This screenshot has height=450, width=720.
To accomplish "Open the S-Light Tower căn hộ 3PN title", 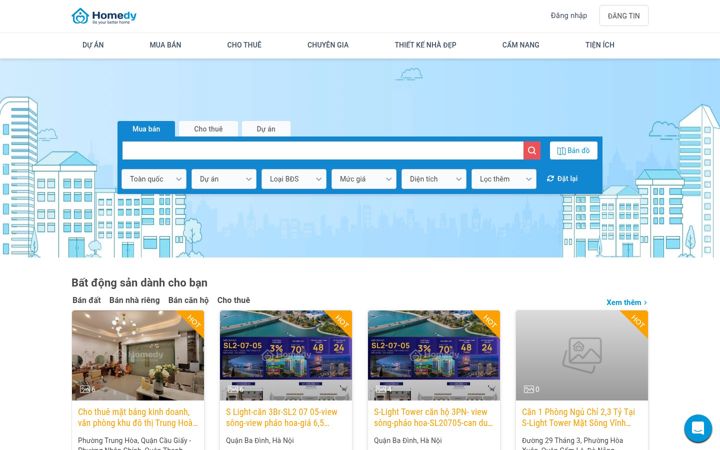I will point(433,417).
